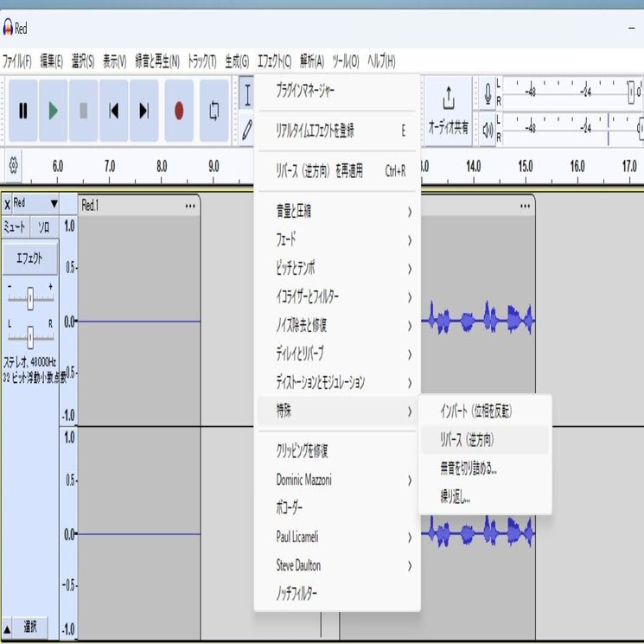Expand the Dominic Mazzoni submenu
Image resolution: width=644 pixels, height=644 pixels.
pyautogui.click(x=337, y=480)
